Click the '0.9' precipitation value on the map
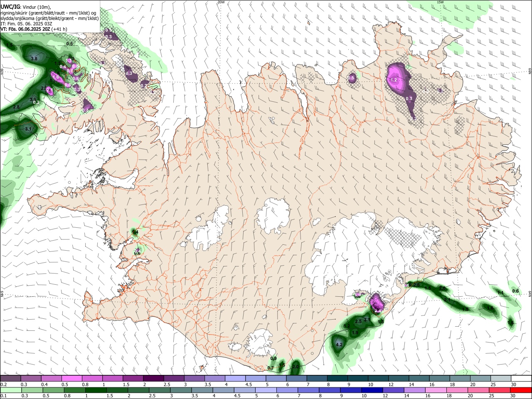Image resolution: width=532 pixels, height=399 pixels. [273, 358]
